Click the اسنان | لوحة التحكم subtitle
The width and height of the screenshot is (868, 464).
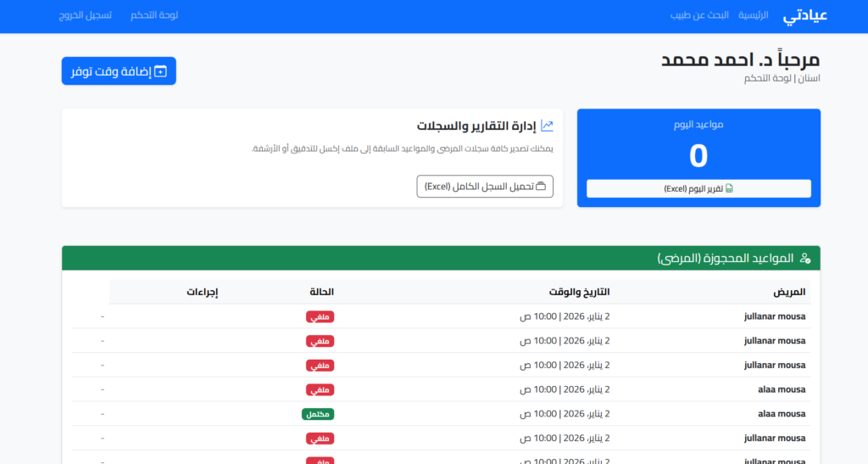[782, 79]
